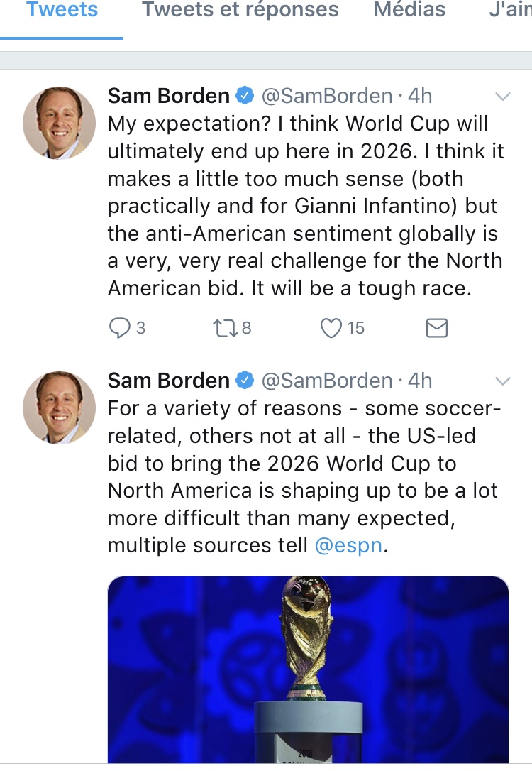Click Sam Borden name on first tweet

(169, 95)
